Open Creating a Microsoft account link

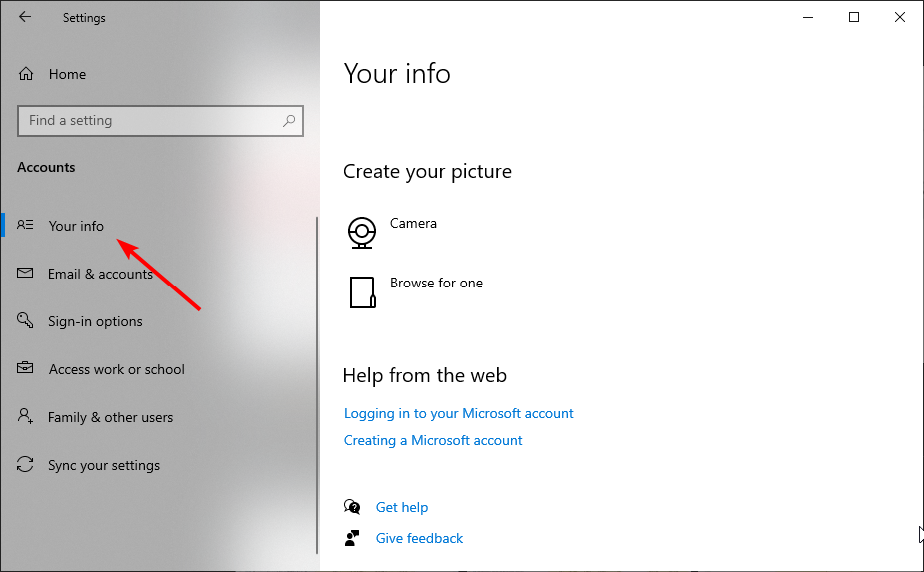433,440
